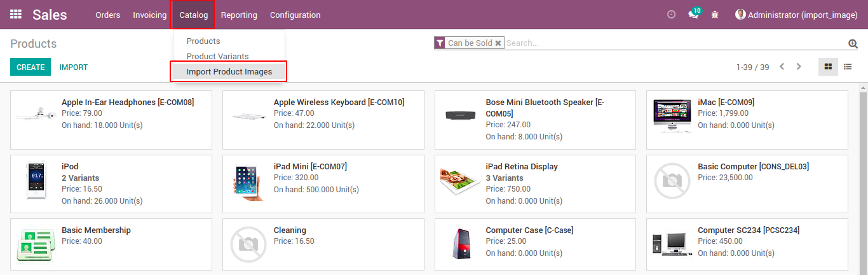868x275 pixels.
Task: Click into the Search input field
Action: click(x=675, y=43)
